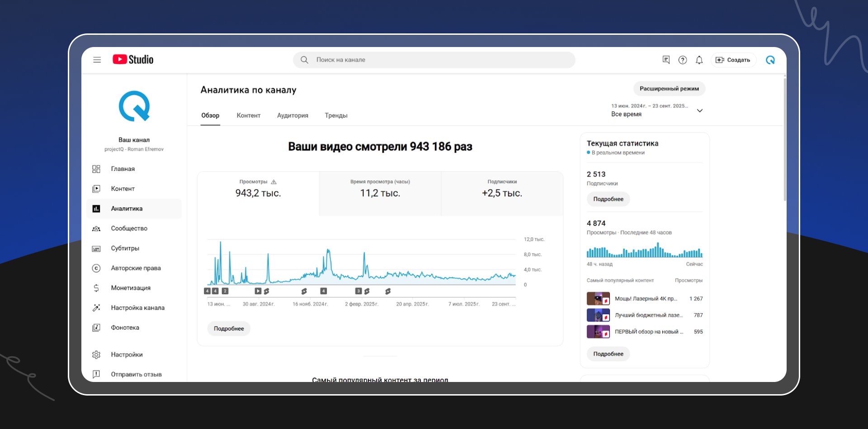Screen dimensions: 868x429
Task: Open Настройки gear in sidebar
Action: click(96, 355)
